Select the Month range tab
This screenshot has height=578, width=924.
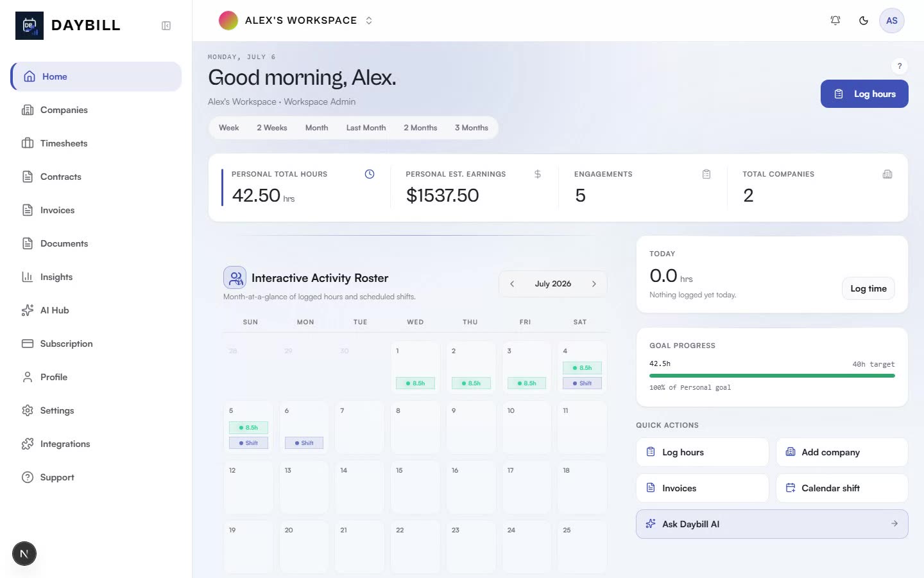pos(316,128)
